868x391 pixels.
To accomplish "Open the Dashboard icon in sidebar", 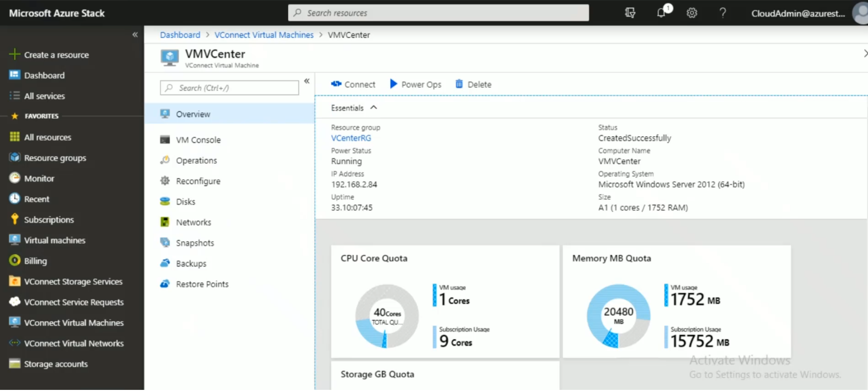I will click(15, 75).
